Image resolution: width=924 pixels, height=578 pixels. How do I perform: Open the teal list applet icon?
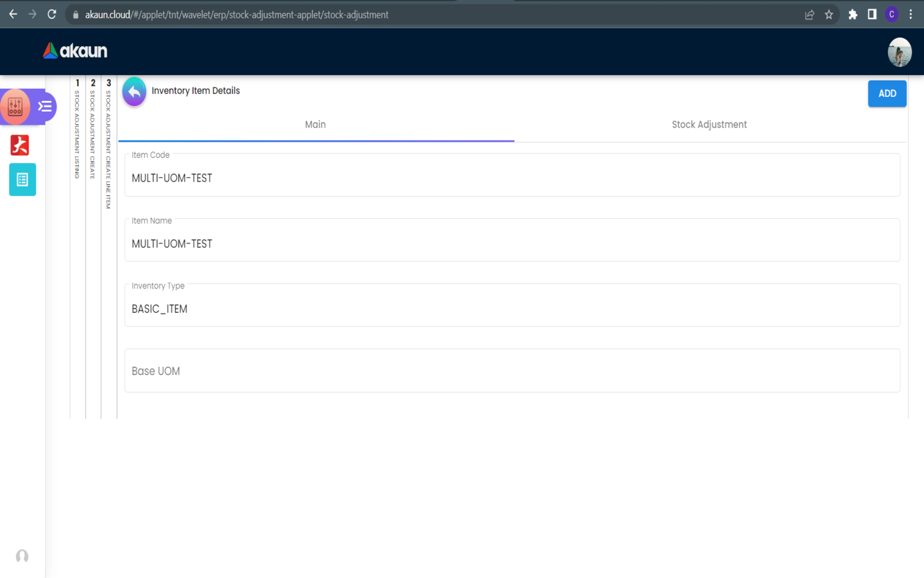(x=22, y=180)
